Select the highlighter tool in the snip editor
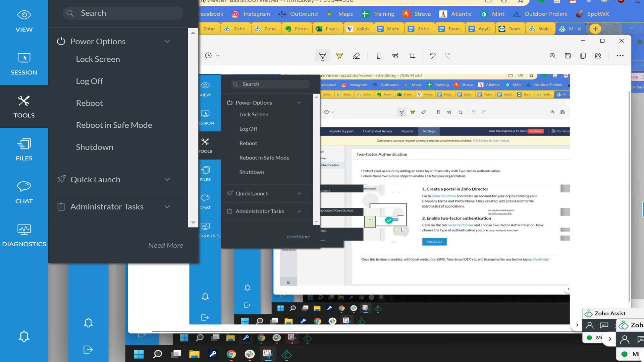The image size is (644, 362). [x=339, y=56]
